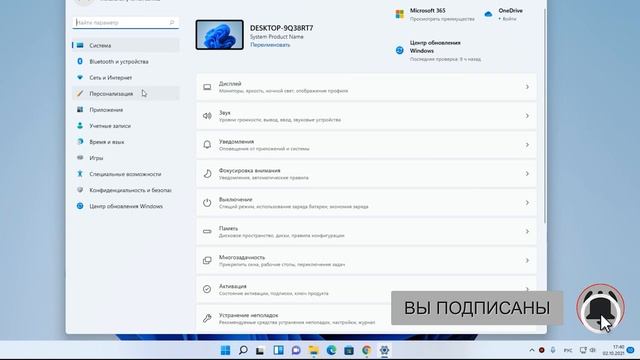The height and width of the screenshot is (360, 640).
Task: Switch input language РУС indicator
Action: [x=568, y=350]
